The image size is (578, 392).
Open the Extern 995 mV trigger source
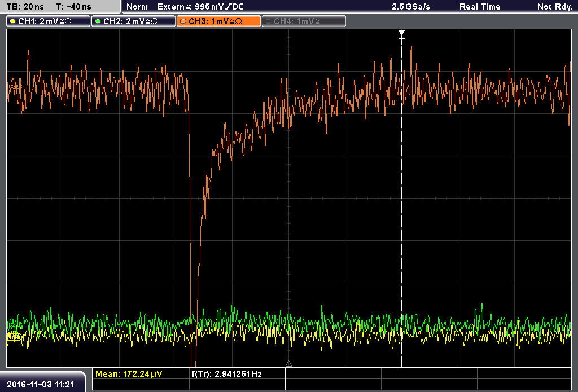200,7
